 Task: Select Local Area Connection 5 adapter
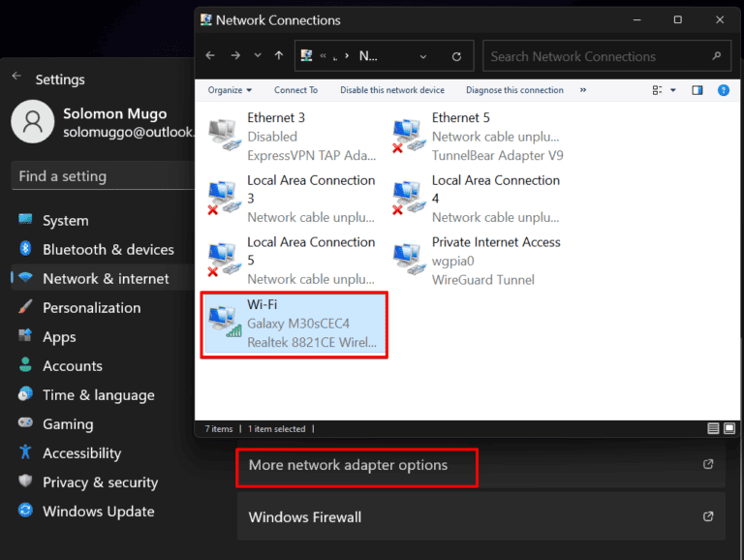click(293, 260)
